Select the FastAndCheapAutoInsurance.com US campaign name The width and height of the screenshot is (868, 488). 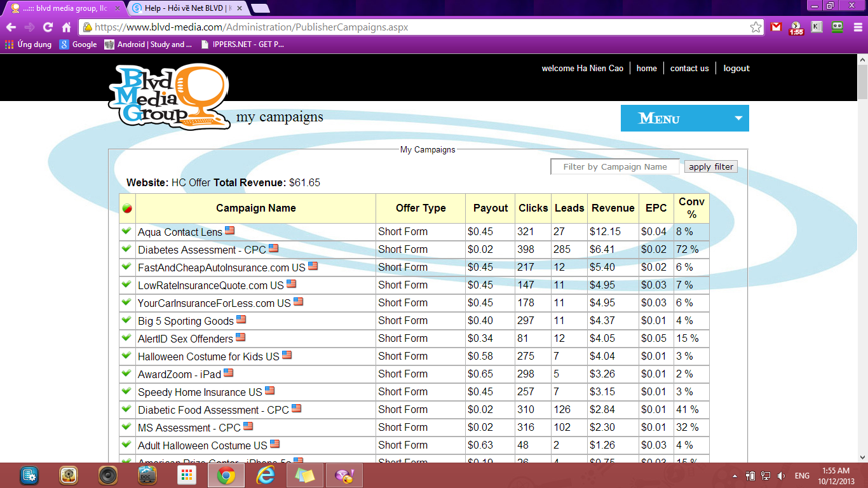(222, 268)
